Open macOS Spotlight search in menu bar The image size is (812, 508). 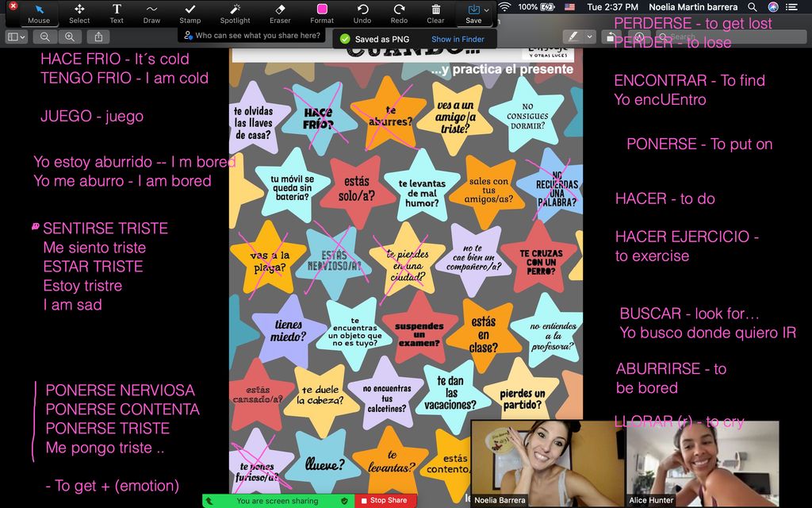pyautogui.click(x=751, y=6)
